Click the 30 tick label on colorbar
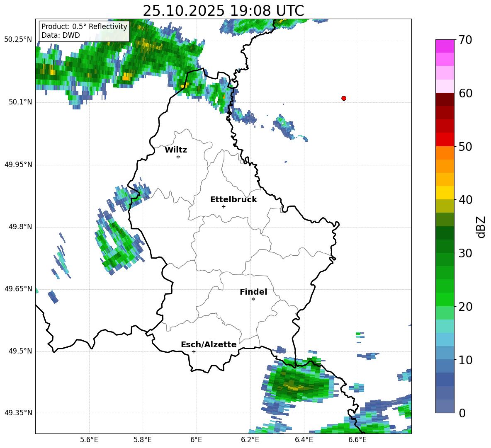This screenshot has width=491, height=448. (x=465, y=253)
